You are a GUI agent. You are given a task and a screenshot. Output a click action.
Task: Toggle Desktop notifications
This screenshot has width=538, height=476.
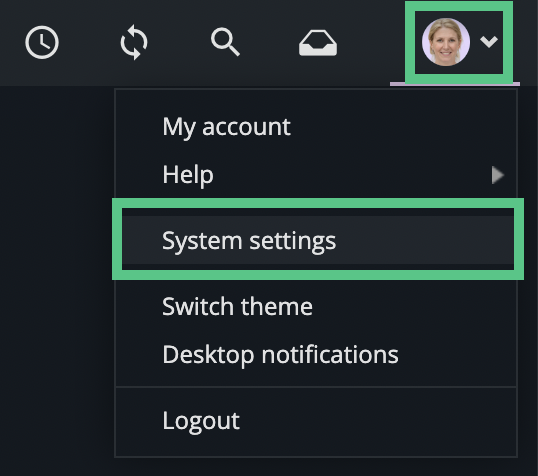(x=316, y=354)
